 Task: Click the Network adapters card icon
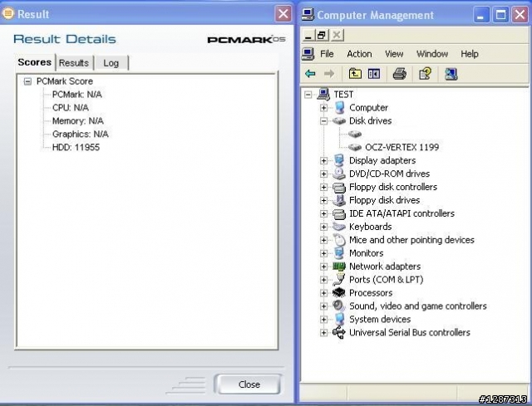(339, 267)
